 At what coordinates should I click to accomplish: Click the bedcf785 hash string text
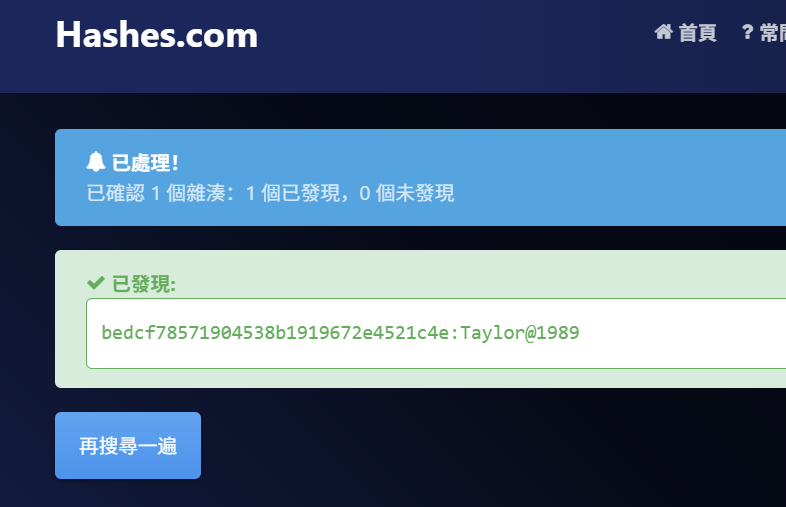[275, 333]
